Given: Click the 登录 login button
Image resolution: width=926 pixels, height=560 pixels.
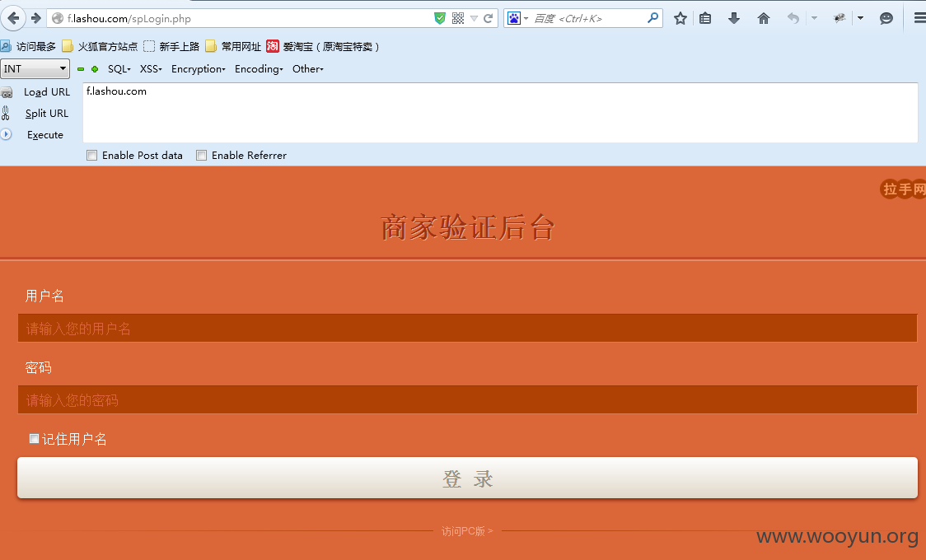Looking at the screenshot, I should tap(467, 478).
